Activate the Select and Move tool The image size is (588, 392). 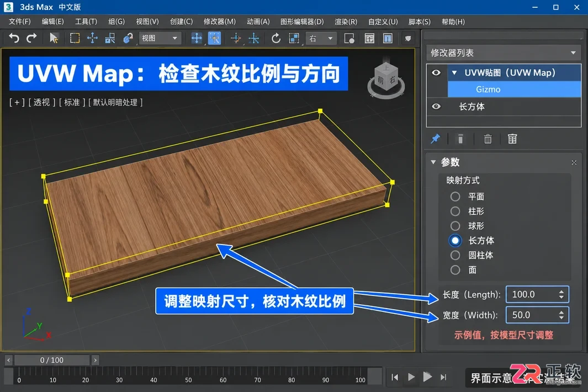tap(92, 38)
